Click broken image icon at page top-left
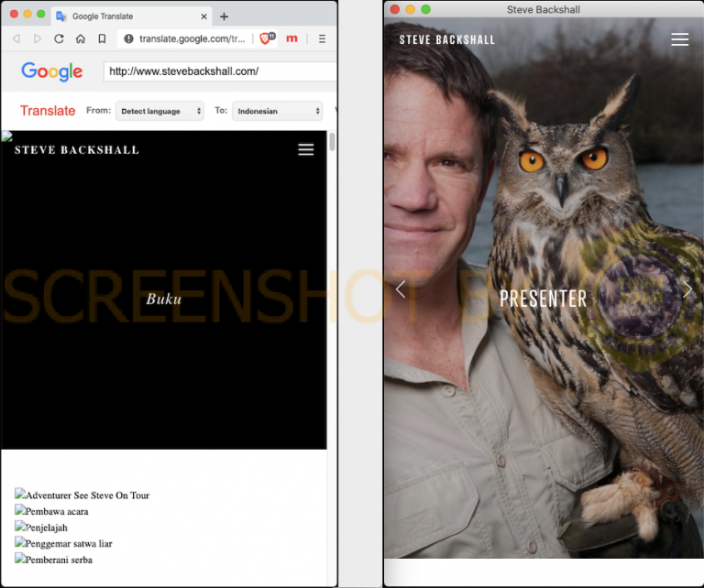The height and width of the screenshot is (588, 704). tap(6, 136)
